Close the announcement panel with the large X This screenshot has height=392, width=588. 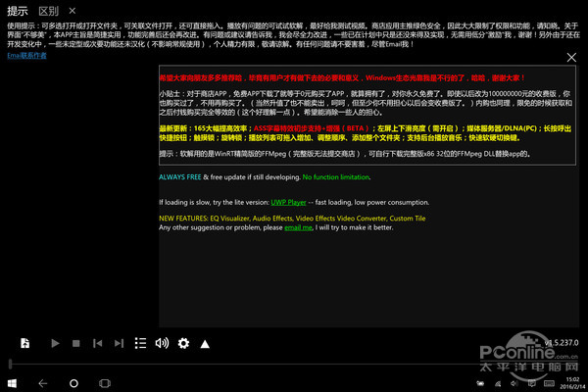click(x=571, y=58)
